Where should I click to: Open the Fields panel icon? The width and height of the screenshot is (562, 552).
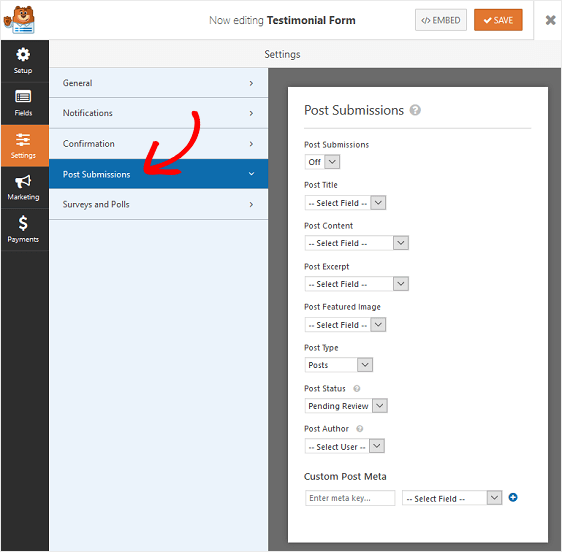(x=23, y=96)
